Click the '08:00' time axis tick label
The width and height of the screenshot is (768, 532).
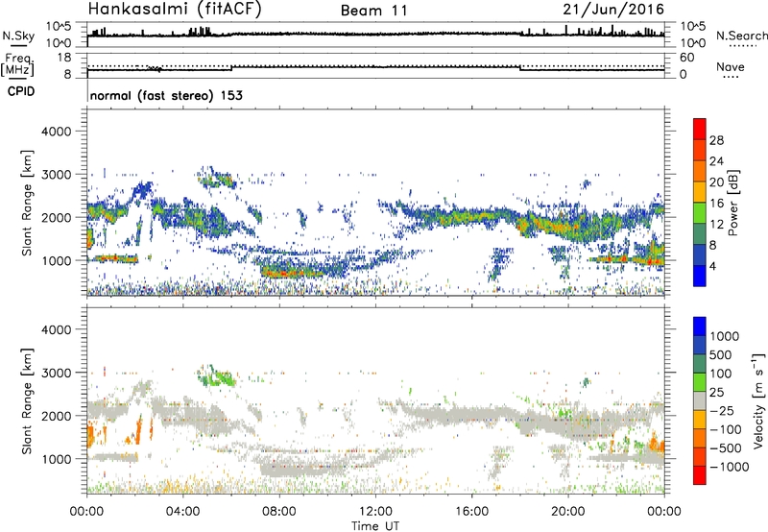(x=279, y=512)
